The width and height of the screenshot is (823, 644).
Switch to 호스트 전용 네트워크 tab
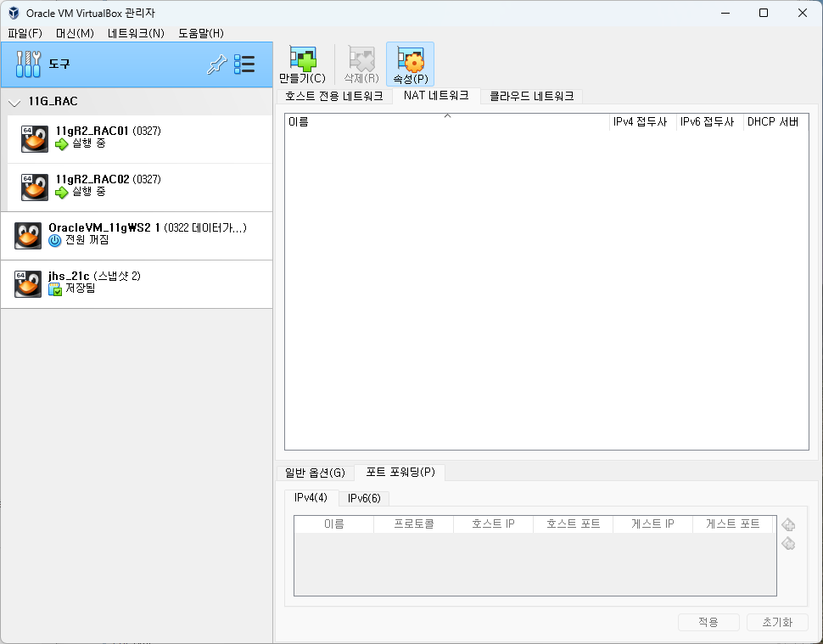pyautogui.click(x=334, y=97)
